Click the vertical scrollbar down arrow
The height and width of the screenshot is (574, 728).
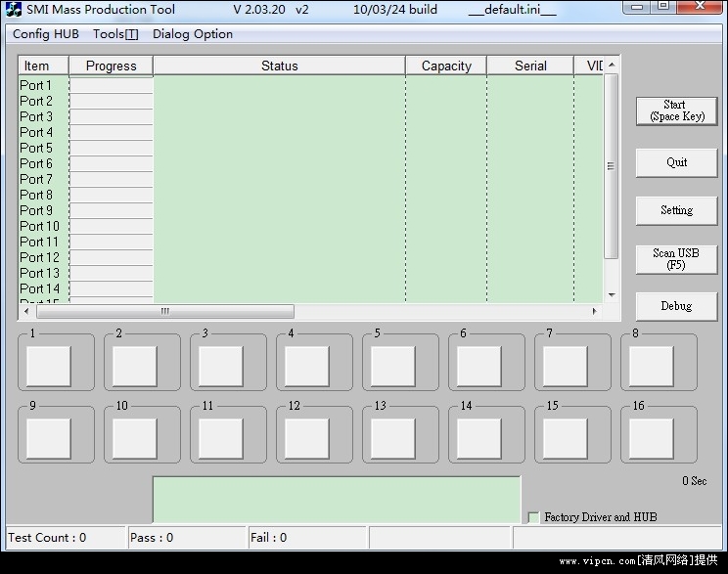612,295
